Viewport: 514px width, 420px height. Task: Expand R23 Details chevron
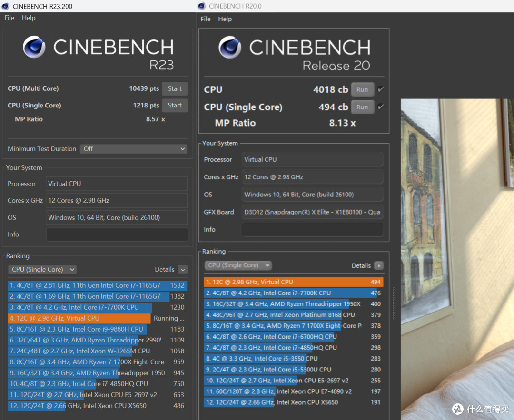click(x=183, y=269)
